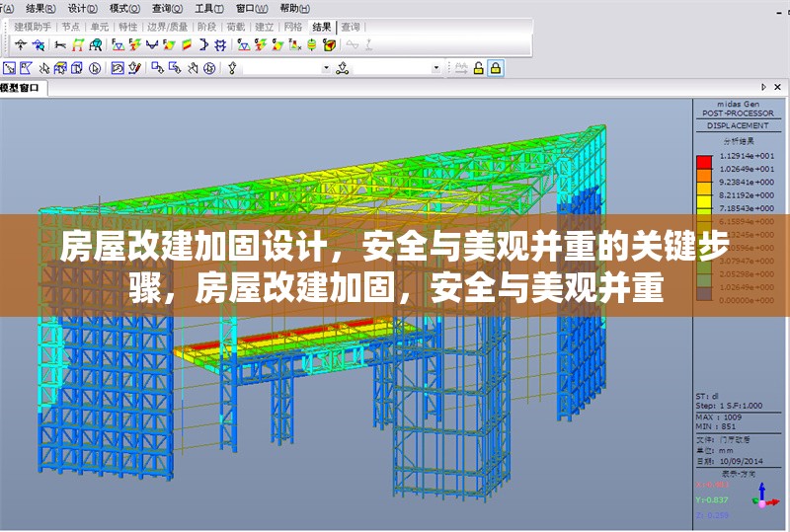Click the blue grid frame result icon
This screenshot has width=790, height=532.
[x=220, y=44]
